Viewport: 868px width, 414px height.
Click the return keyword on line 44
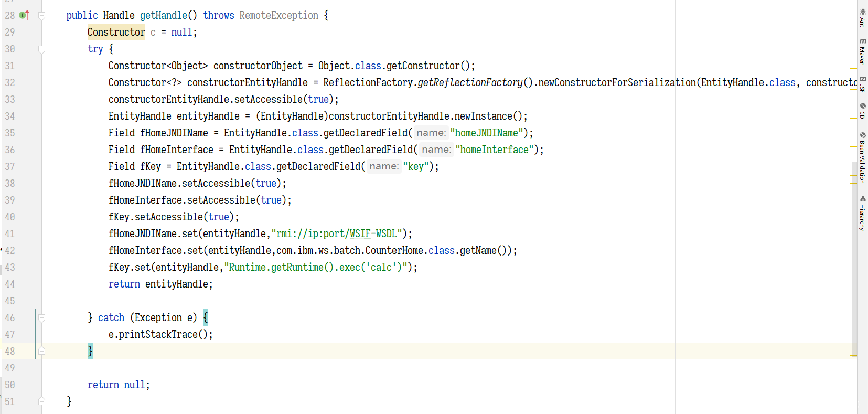(124, 284)
